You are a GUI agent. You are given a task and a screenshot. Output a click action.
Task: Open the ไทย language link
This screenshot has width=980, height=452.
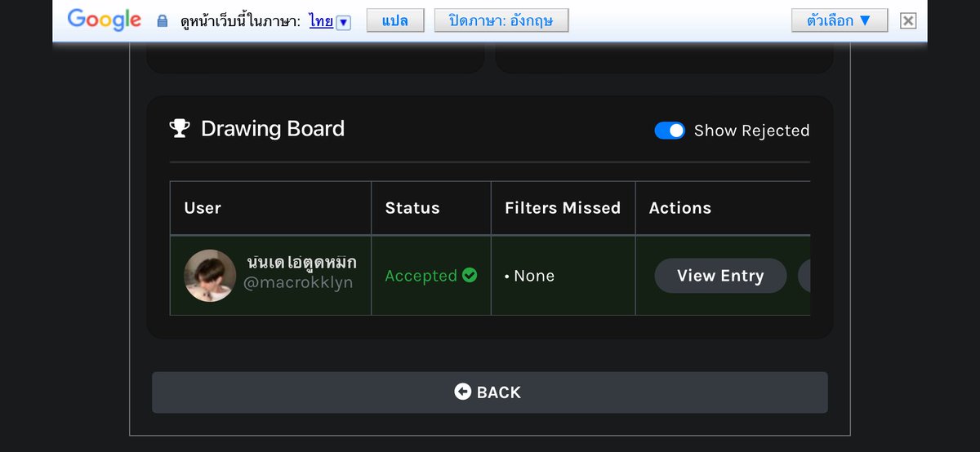(x=321, y=21)
